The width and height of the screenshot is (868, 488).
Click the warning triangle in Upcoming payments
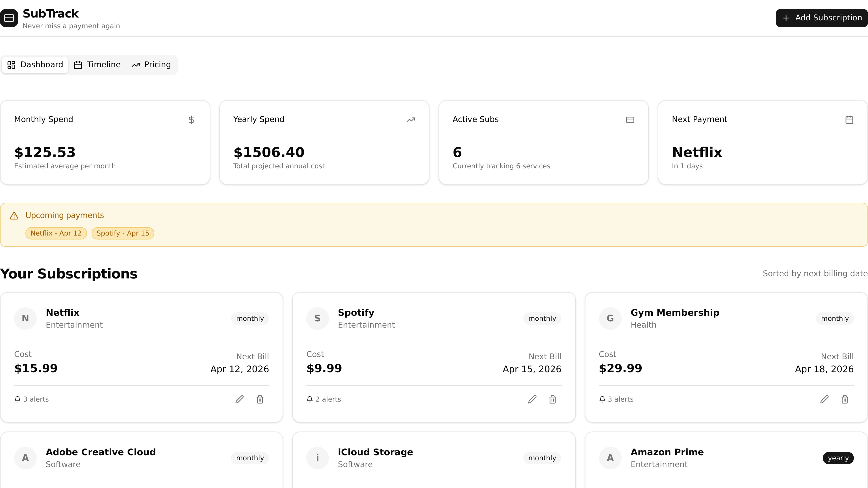(x=14, y=215)
